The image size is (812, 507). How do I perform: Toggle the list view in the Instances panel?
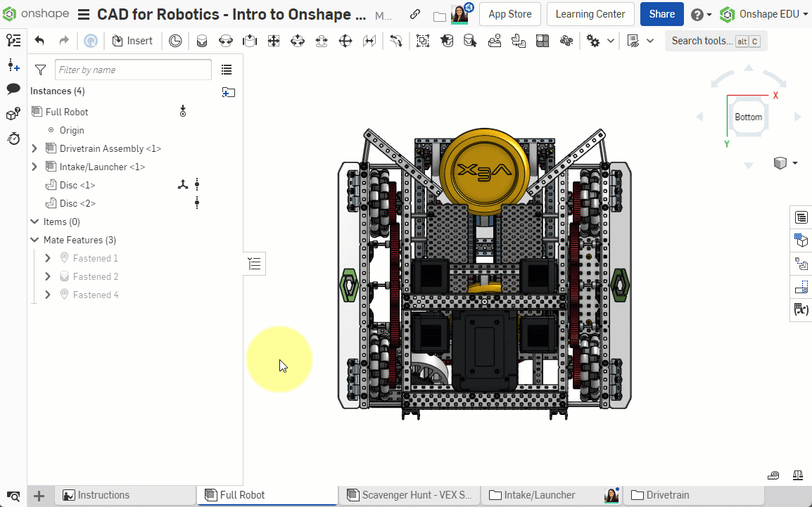(x=227, y=70)
